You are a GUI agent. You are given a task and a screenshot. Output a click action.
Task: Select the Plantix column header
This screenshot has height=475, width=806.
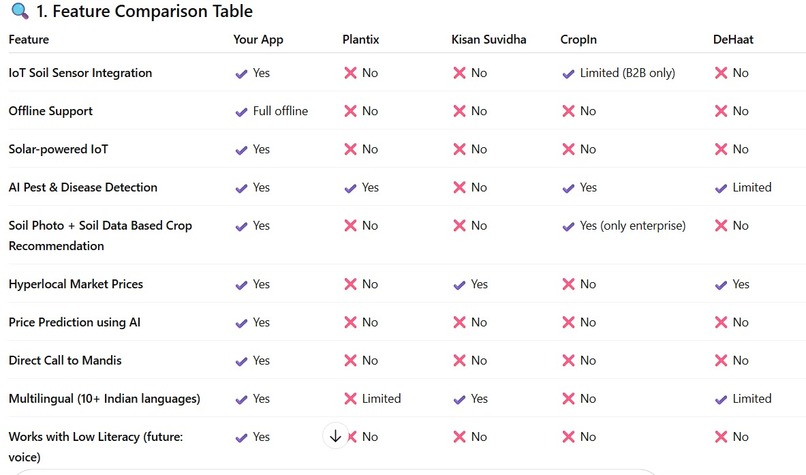click(360, 40)
